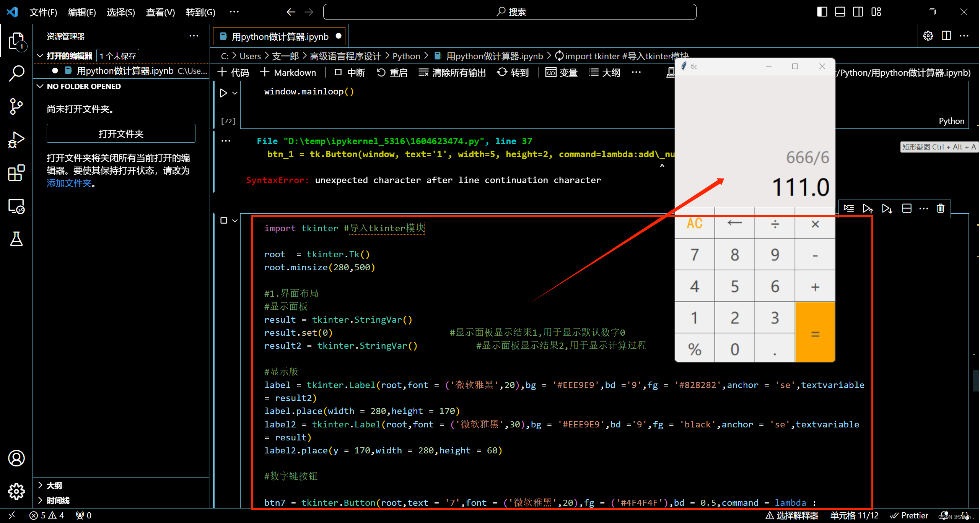Viewport: 980px width, 523px height.
Task: Execute cells above from cell toolbar
Action: 868,208
